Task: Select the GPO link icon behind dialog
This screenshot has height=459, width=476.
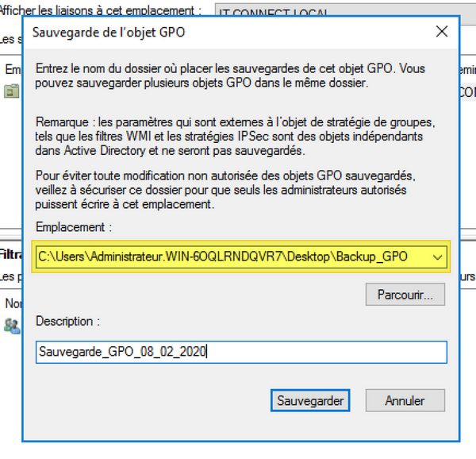Action: (10, 91)
